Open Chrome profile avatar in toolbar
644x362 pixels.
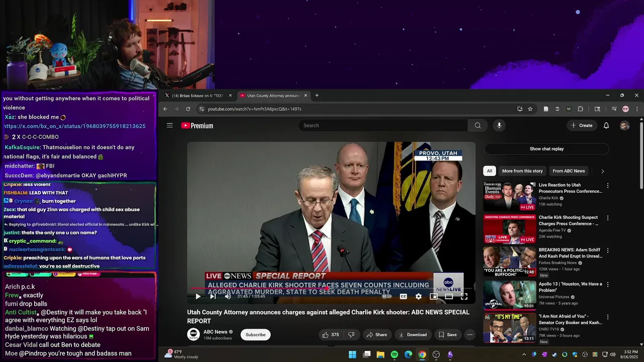point(625,109)
